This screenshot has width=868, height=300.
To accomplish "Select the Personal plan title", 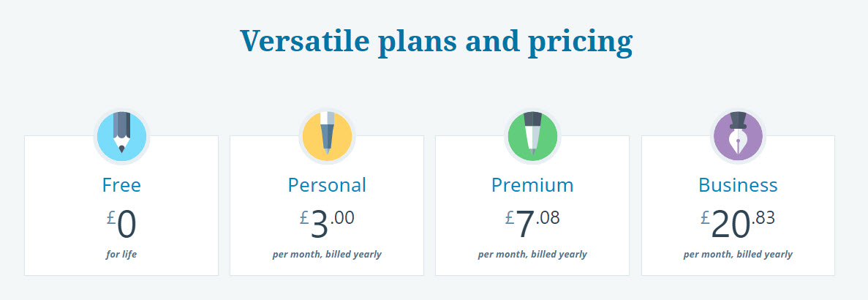I will tap(327, 185).
